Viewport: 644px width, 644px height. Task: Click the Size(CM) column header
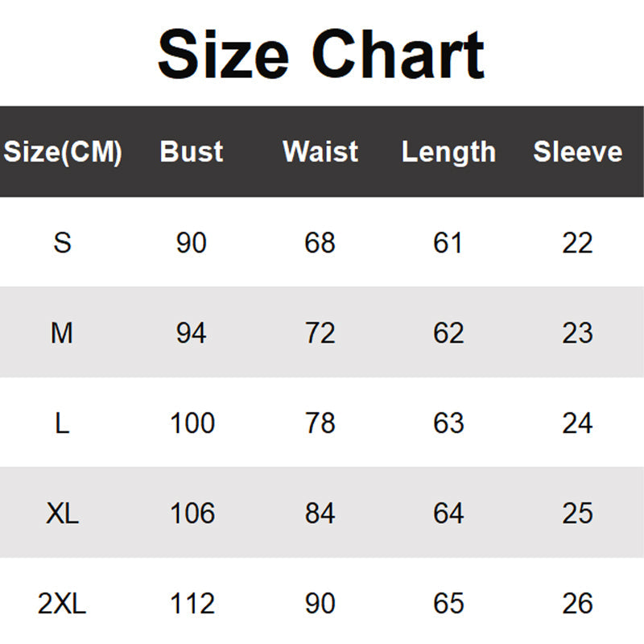tap(63, 151)
